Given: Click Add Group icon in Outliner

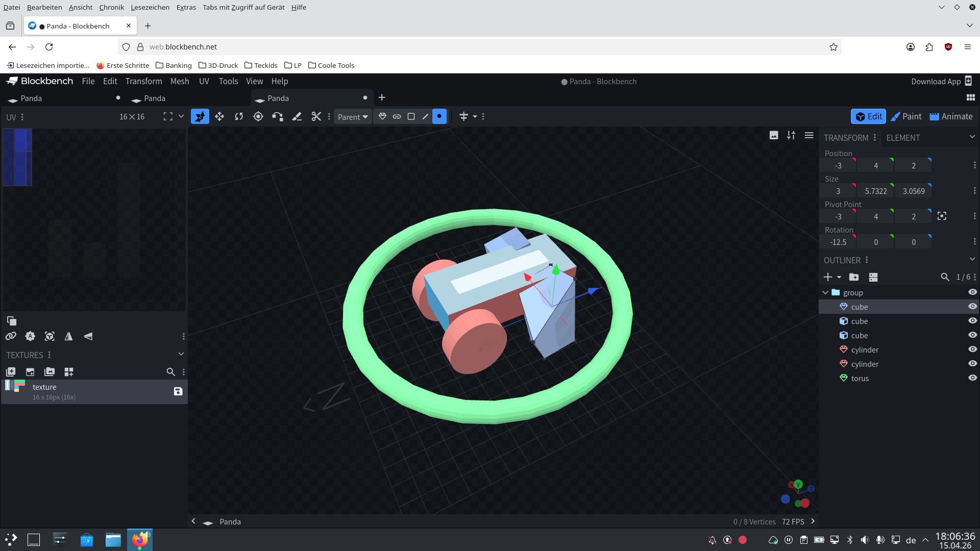Looking at the screenshot, I should 854,277.
